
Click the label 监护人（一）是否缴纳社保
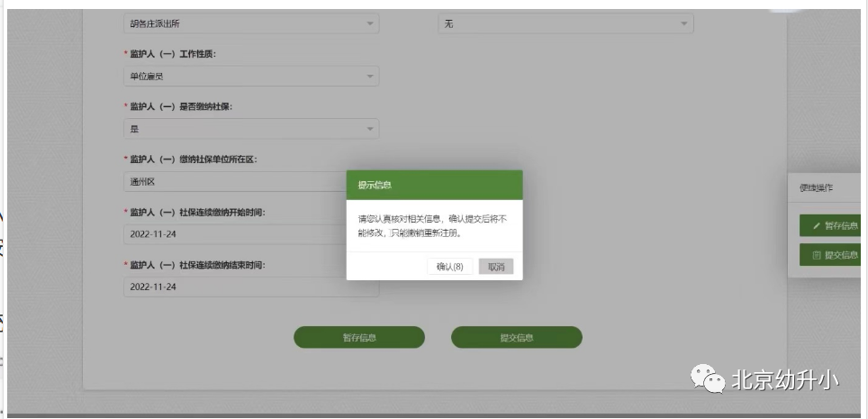coord(180,106)
